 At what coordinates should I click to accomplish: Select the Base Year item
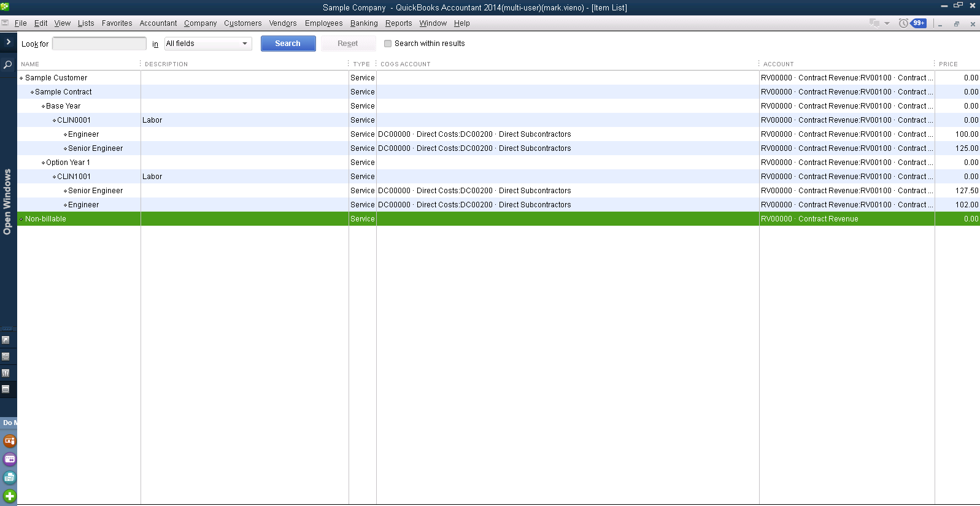[x=63, y=106]
